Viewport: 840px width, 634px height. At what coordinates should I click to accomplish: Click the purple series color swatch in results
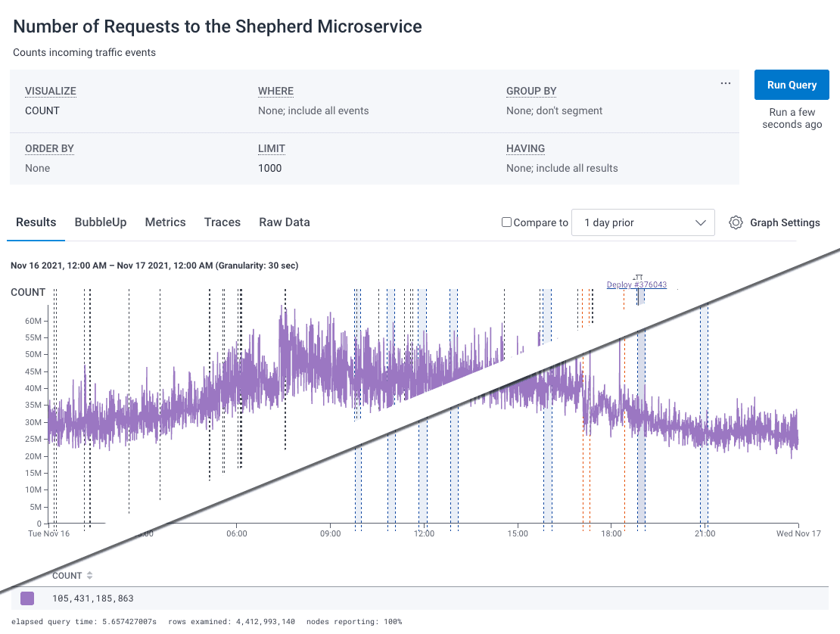[26, 598]
